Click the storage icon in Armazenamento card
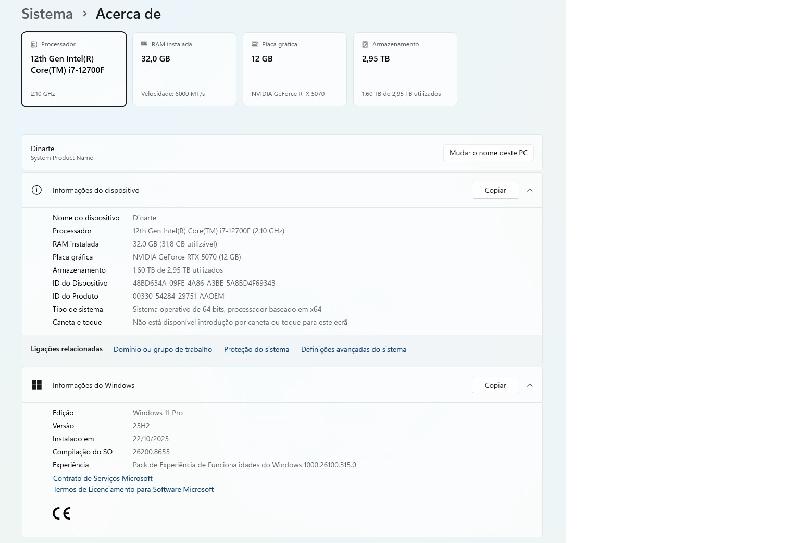The width and height of the screenshot is (800, 543). coord(365,44)
